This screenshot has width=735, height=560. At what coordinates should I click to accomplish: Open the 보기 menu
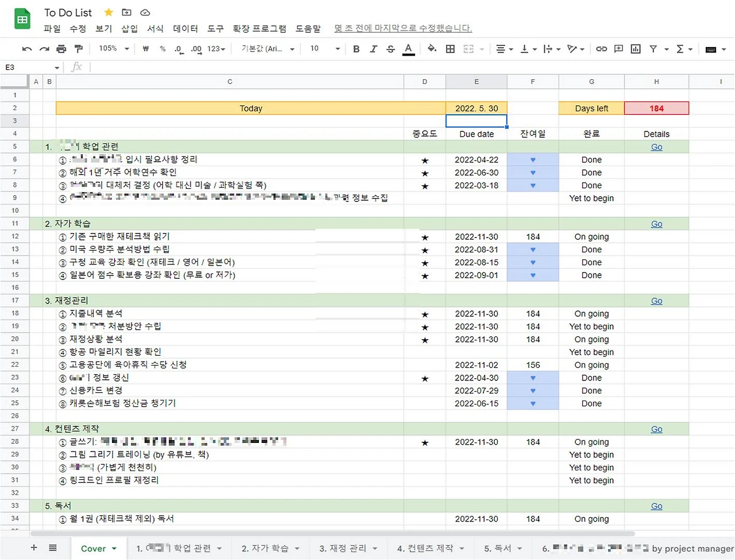[104, 29]
